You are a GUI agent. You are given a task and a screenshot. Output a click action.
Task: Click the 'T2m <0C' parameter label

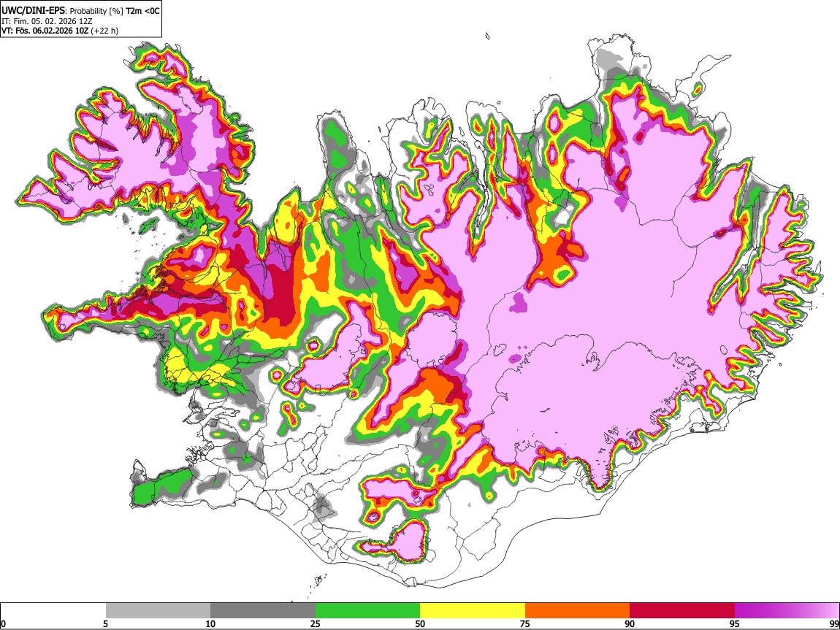point(142,11)
